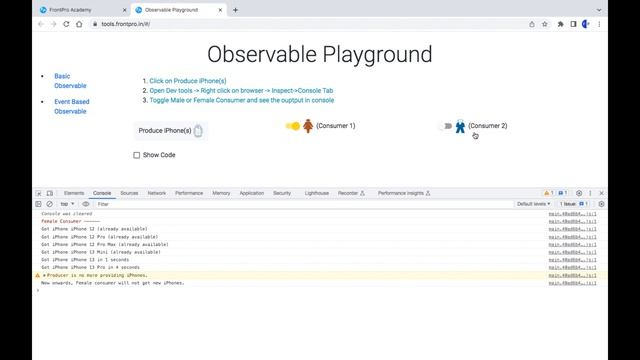Close the Observable Playground browser tab
640x360 pixels.
click(x=220, y=10)
